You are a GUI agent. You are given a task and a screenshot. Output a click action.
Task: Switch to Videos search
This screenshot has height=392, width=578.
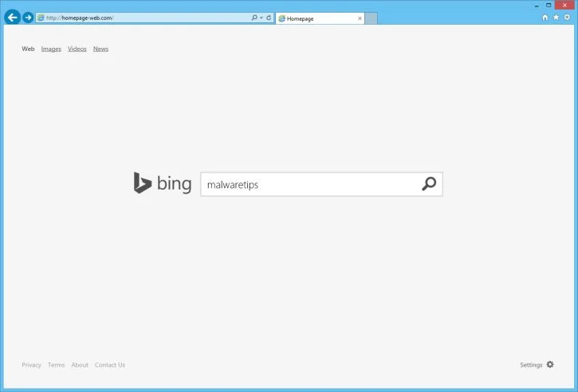(77, 49)
